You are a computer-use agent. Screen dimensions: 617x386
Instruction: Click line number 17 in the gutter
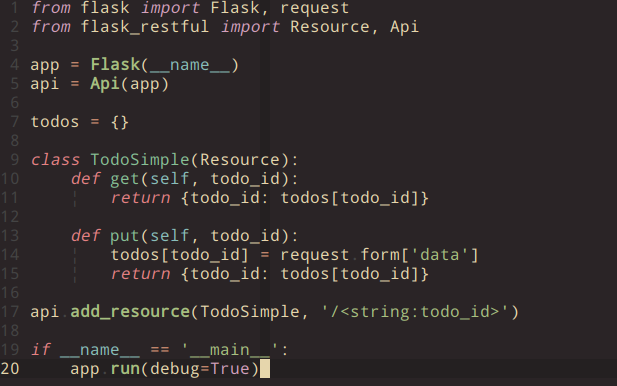click(x=10, y=312)
